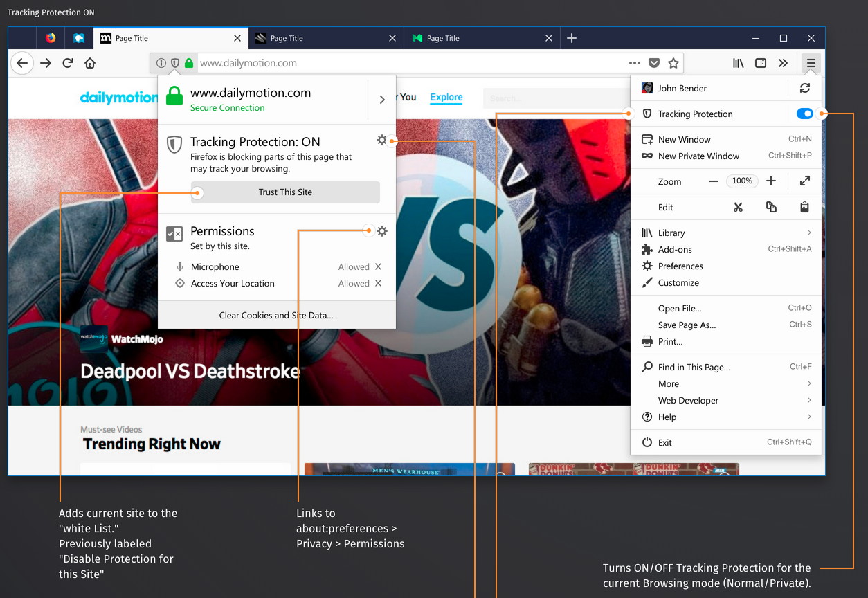Click the Cut icon in Edit row
The height and width of the screenshot is (598, 868).
point(738,207)
